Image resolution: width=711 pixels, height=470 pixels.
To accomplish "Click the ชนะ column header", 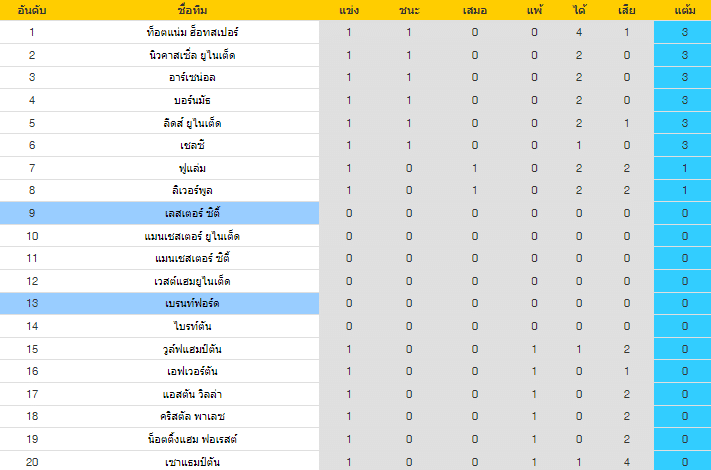I will pos(409,10).
